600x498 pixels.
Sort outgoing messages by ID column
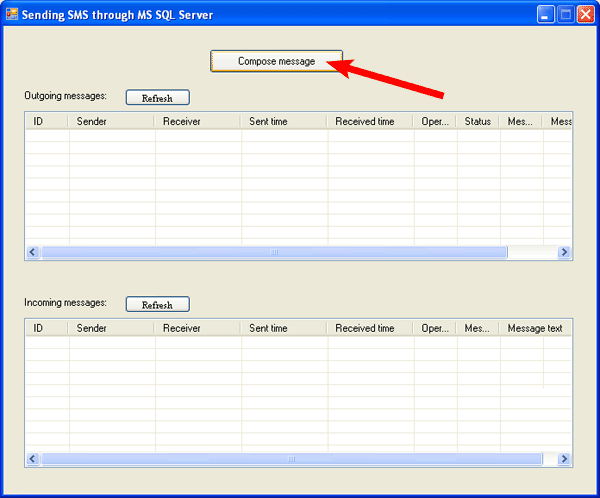pos(47,121)
